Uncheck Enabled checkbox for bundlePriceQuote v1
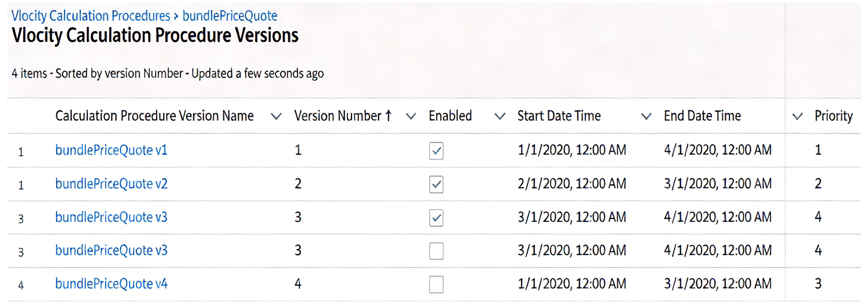This screenshot has width=868, height=306. 436,151
